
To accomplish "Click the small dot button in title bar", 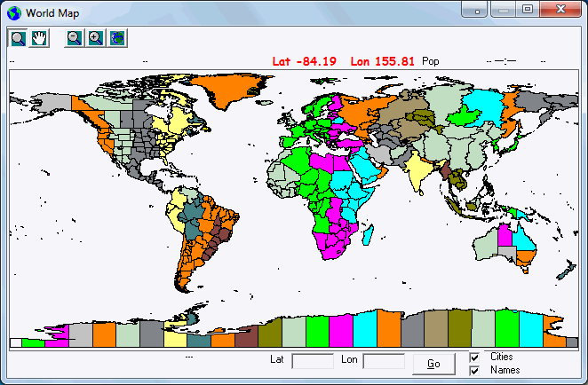I will (474, 10).
